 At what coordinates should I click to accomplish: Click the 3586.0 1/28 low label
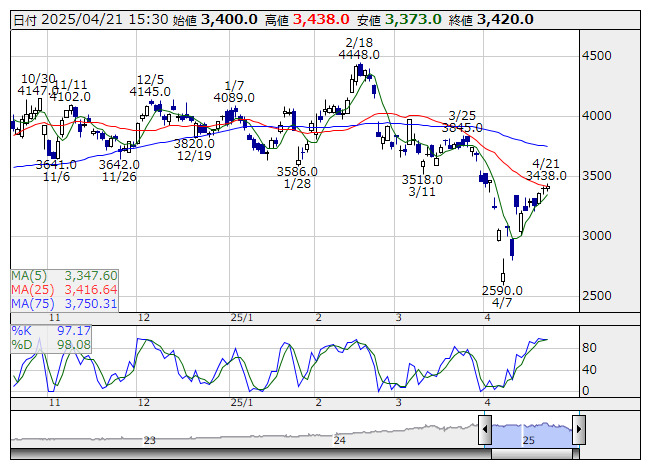297,177
